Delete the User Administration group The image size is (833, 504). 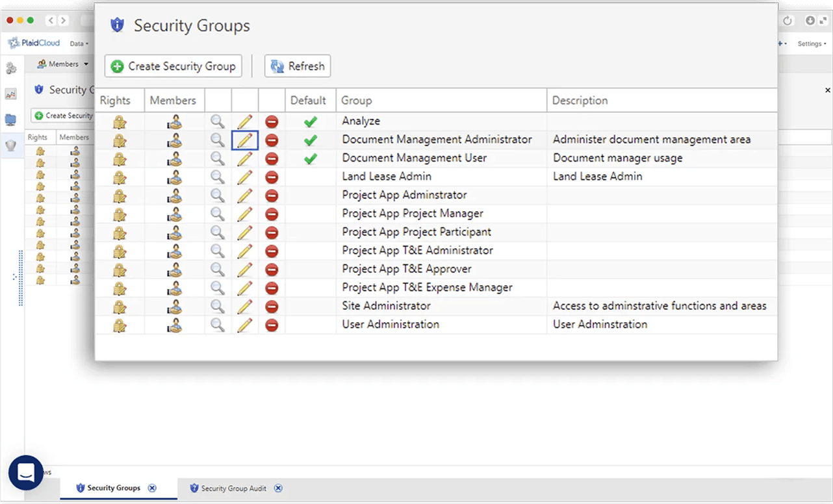tap(272, 325)
